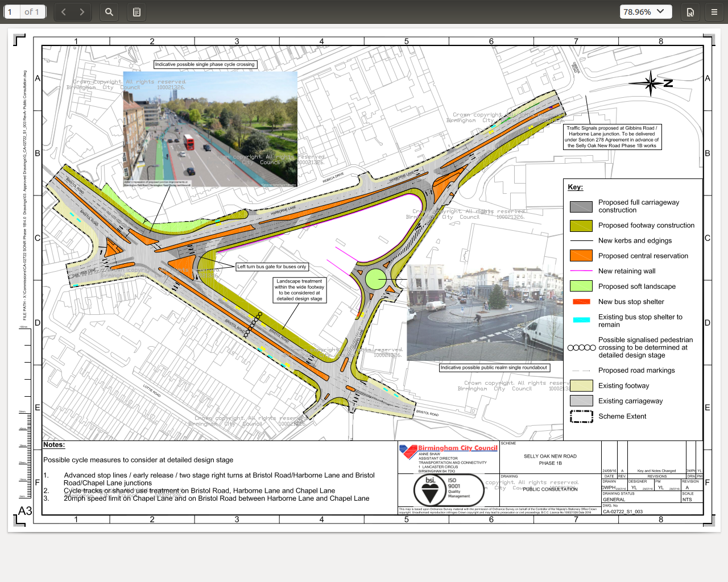The image size is (728, 582).
Task: Click the aerial cycle crossing photo inset
Action: tap(210, 128)
